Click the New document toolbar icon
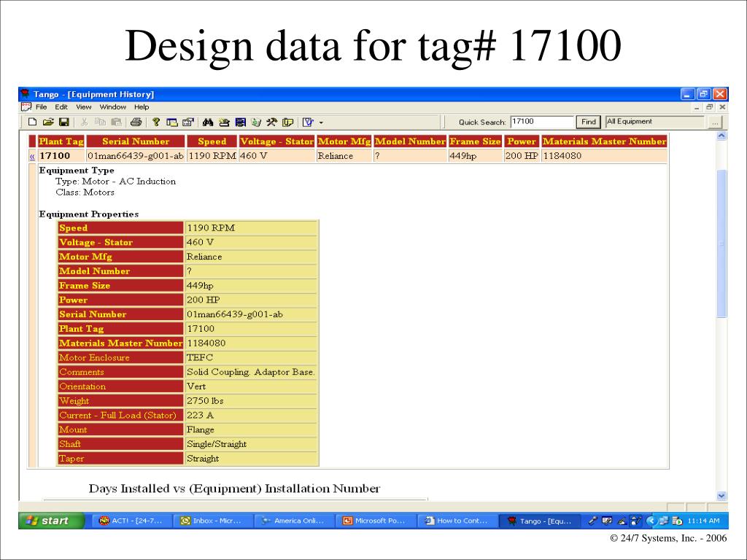 click(x=32, y=122)
